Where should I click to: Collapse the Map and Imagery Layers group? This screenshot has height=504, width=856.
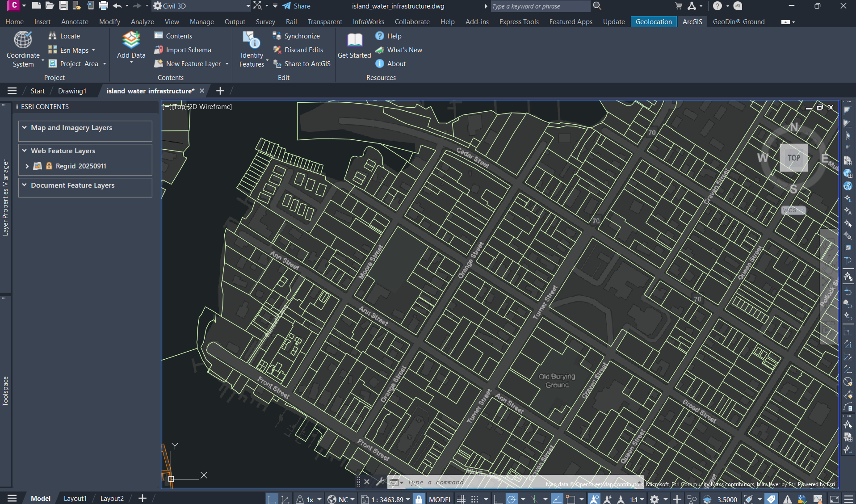point(25,128)
